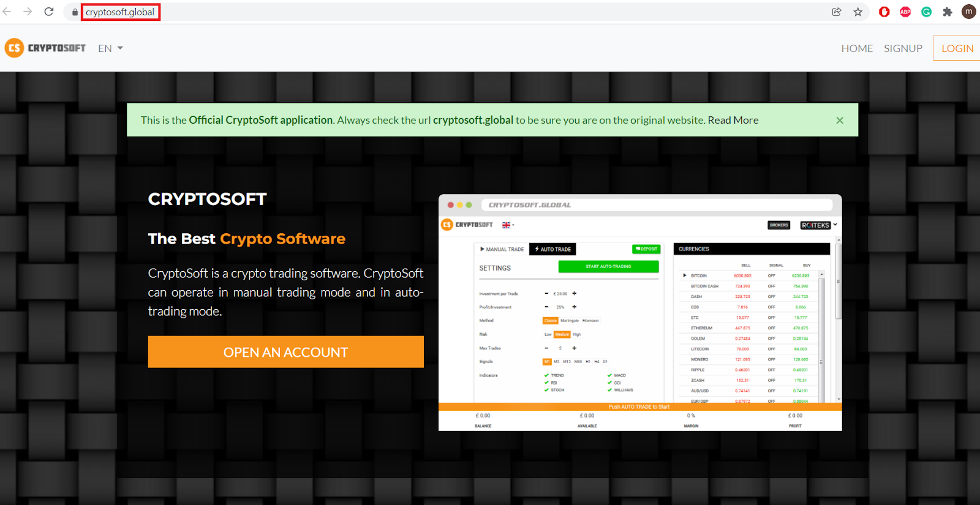Go forward in browser history
This screenshot has width=980, height=505.
coord(28,12)
